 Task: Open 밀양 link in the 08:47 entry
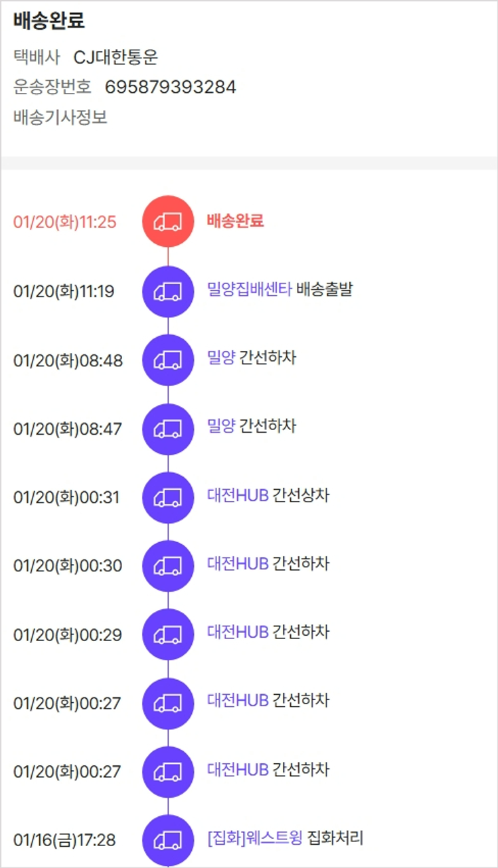tap(221, 427)
